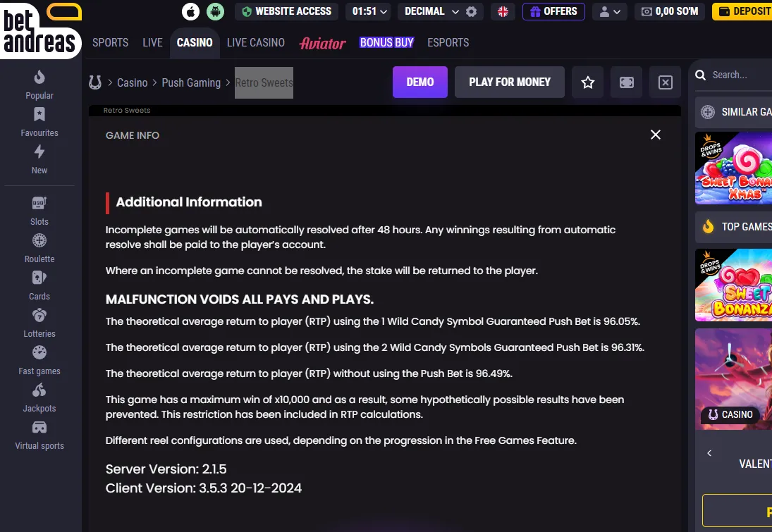Open Lotteries category in sidebar
Image resolution: width=772 pixels, height=532 pixels.
pyautogui.click(x=39, y=323)
